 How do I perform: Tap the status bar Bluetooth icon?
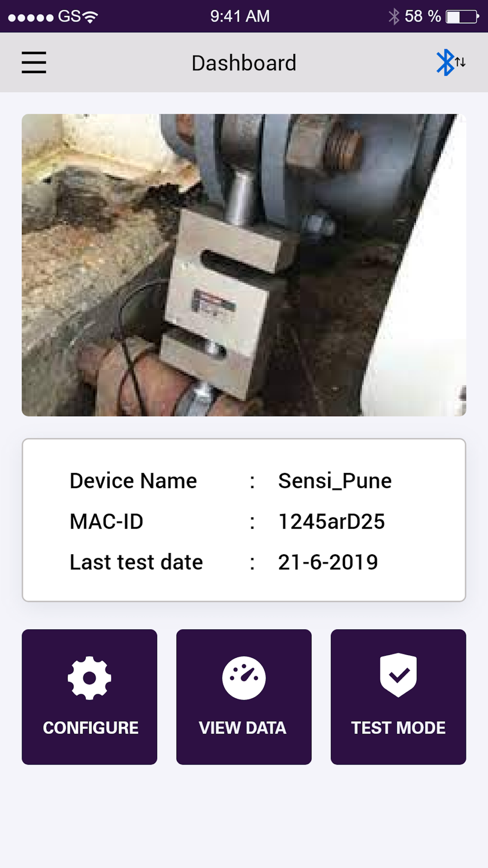394,17
